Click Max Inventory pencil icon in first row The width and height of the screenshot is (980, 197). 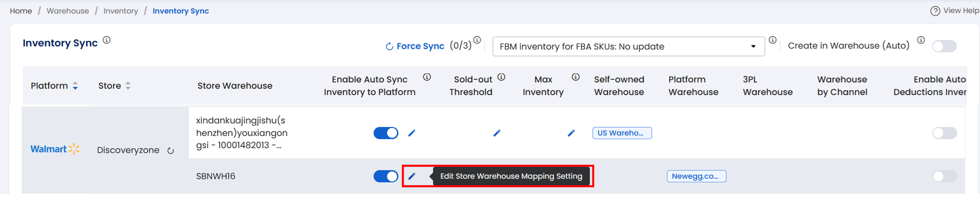point(571,133)
